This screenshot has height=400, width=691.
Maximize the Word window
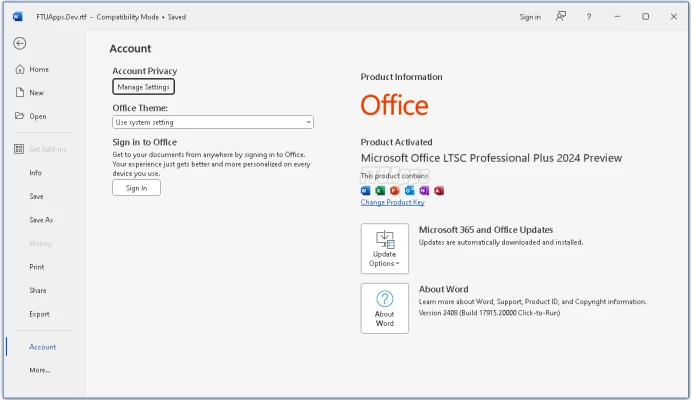(645, 17)
